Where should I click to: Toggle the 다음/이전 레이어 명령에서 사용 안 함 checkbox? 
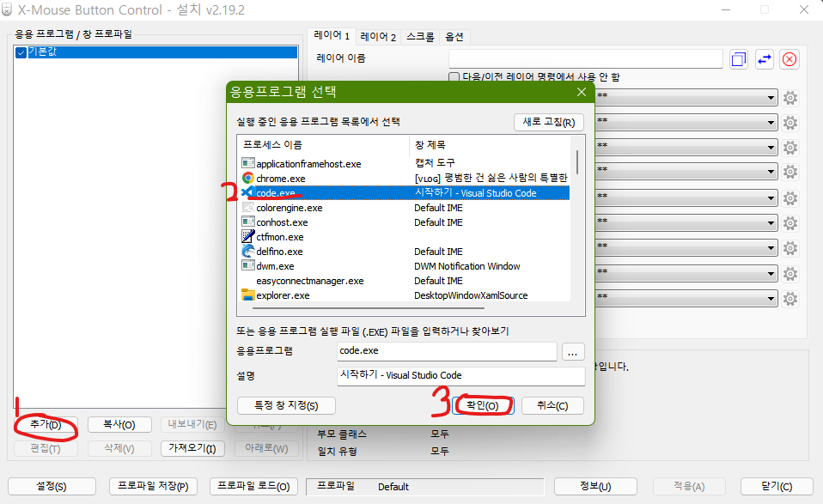click(454, 77)
